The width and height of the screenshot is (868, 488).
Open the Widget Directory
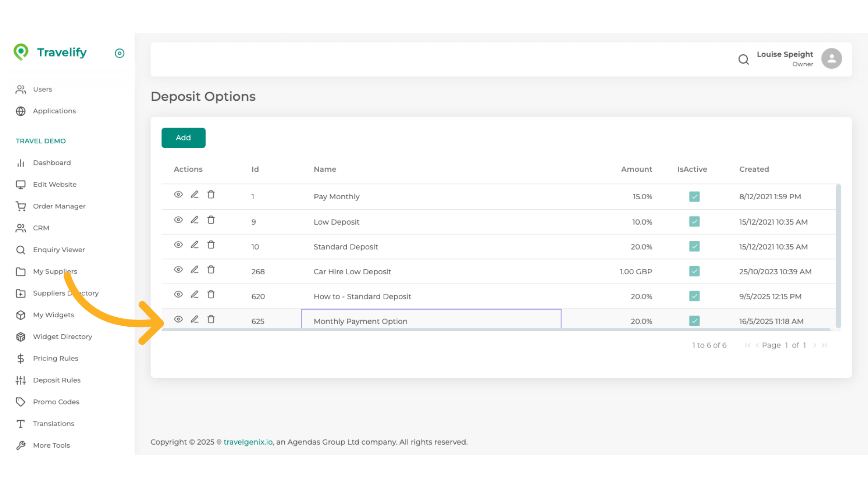62,337
